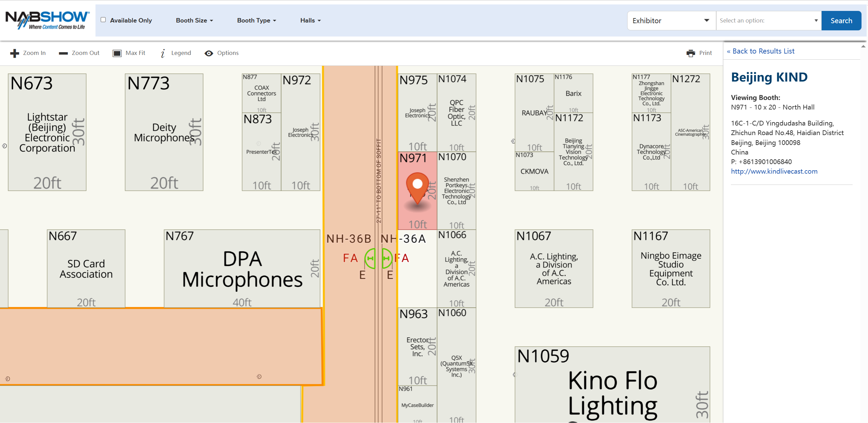Open the kindlivecast.com website link
868x423 pixels.
[x=774, y=171]
